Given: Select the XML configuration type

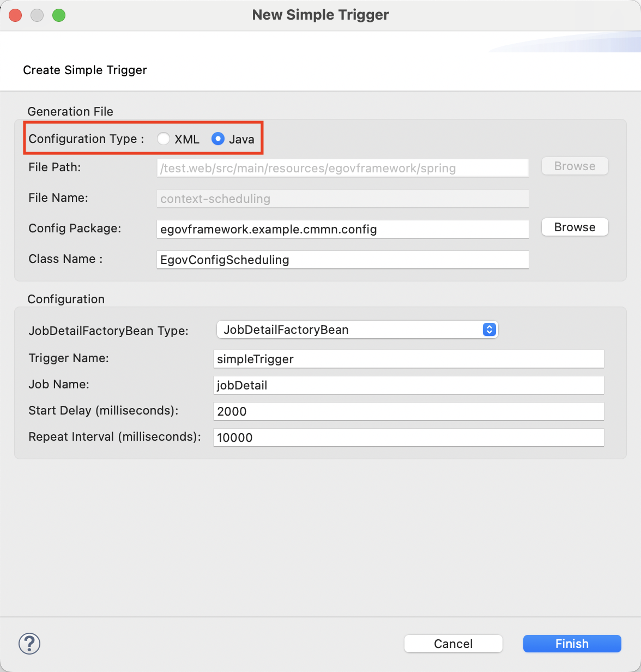Looking at the screenshot, I should [x=164, y=139].
